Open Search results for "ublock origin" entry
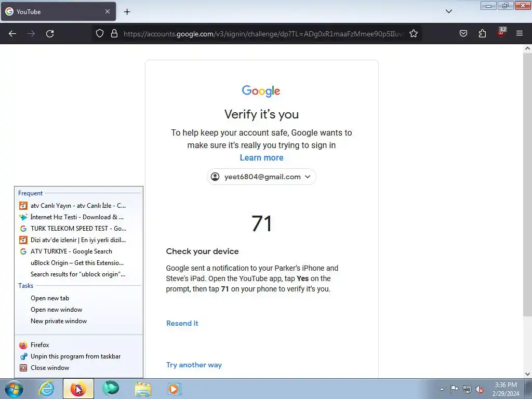This screenshot has width=532, height=399. pos(79,274)
